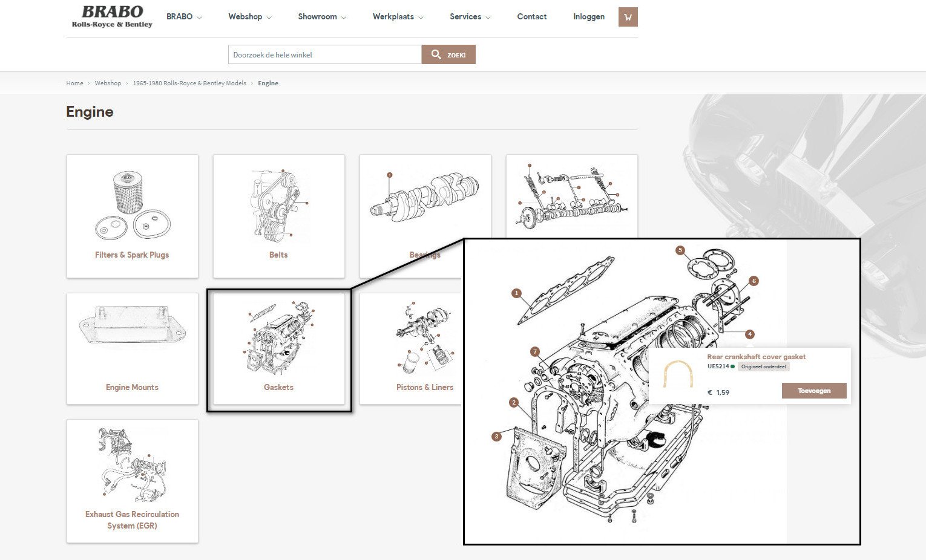This screenshot has width=926, height=560.
Task: Click part marker 6 on diagram
Action: 754,281
